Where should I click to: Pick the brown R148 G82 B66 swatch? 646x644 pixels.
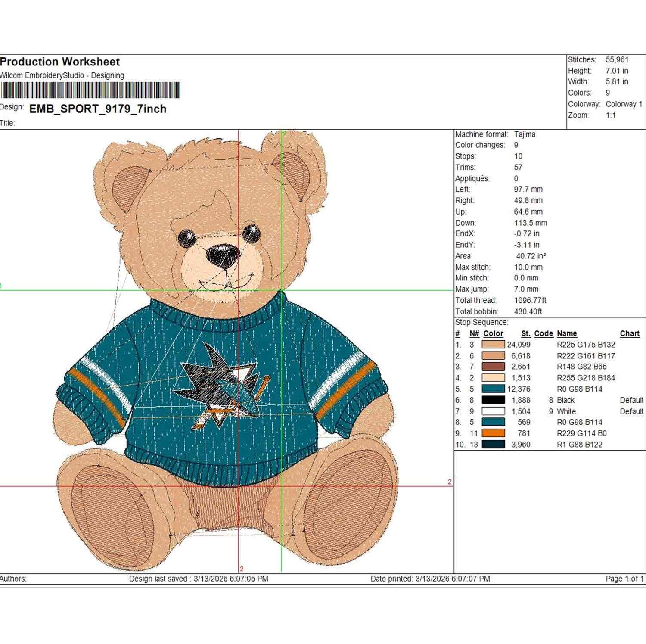click(x=493, y=367)
